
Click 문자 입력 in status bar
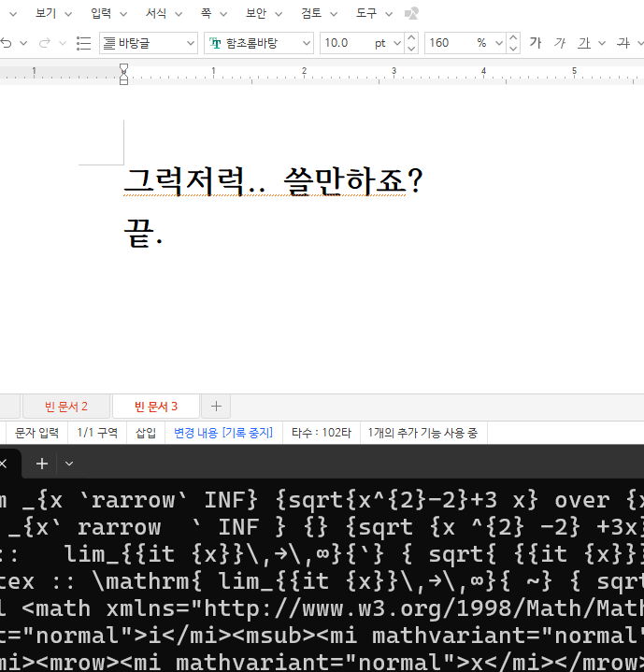(36, 433)
